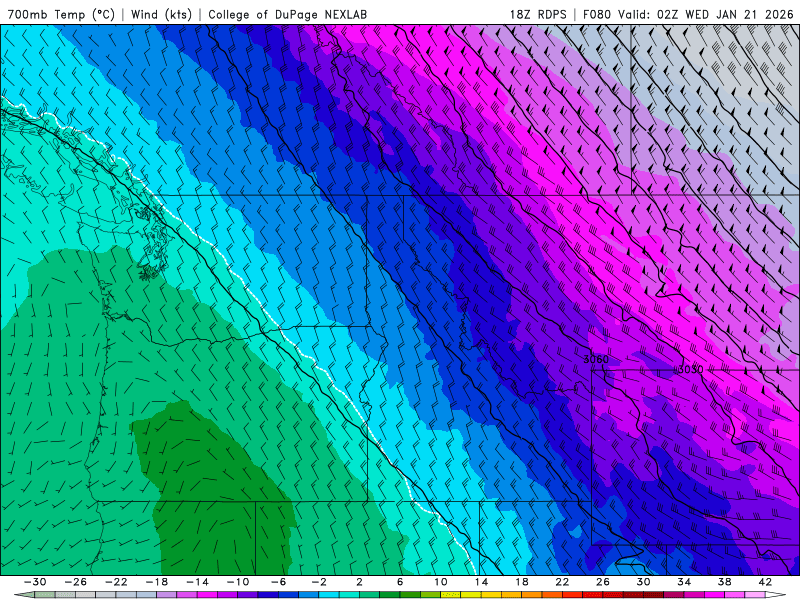Viewport: 800px width, 600px height.
Task: Click the 'F080' forecast hour text
Action: [596, 14]
